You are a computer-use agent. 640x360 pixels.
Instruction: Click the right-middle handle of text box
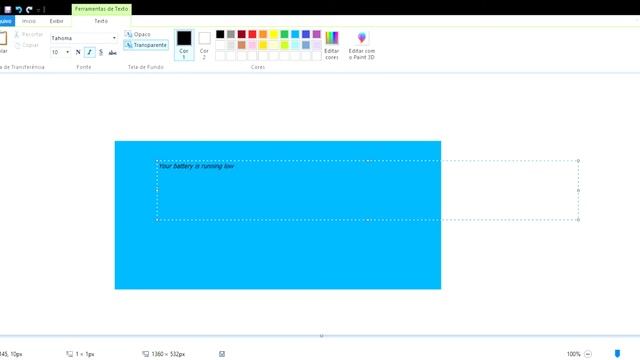point(578,190)
